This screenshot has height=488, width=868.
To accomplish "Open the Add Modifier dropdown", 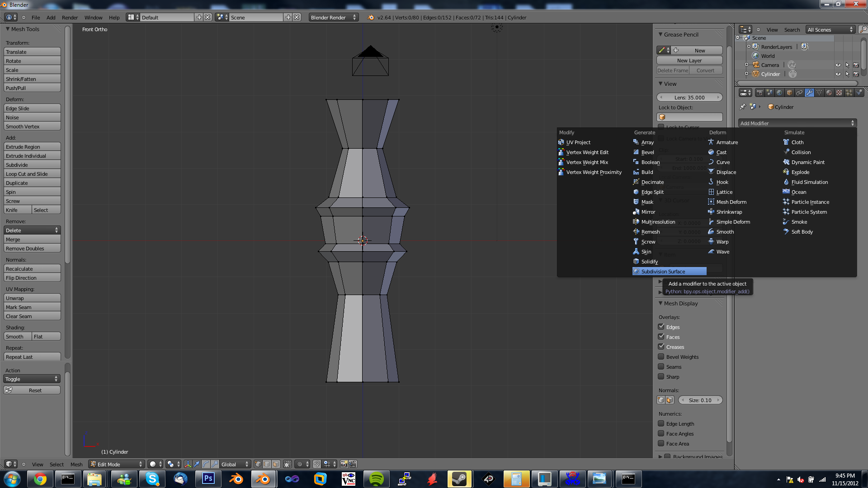I will coord(797,123).
